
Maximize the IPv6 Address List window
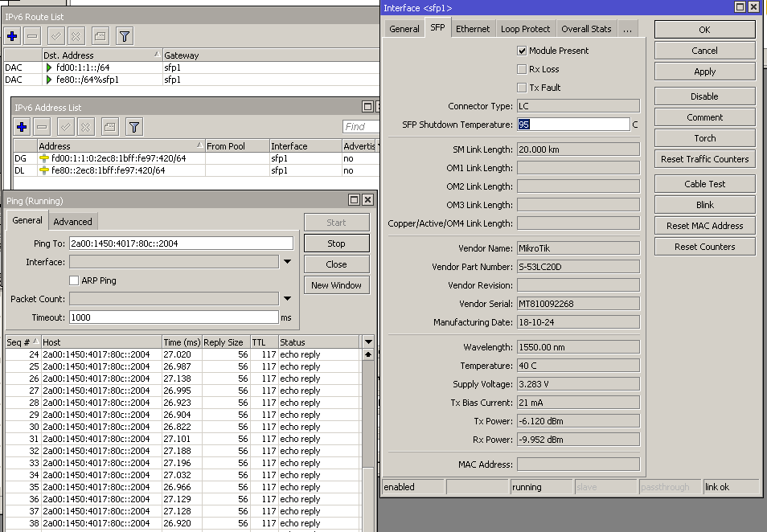pyautogui.click(x=368, y=107)
